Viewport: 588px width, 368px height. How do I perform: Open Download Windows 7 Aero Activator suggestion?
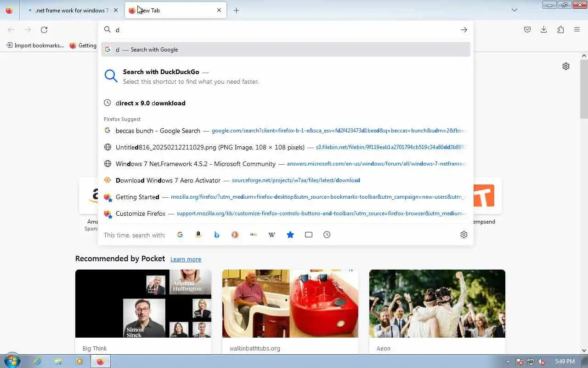coord(286,180)
